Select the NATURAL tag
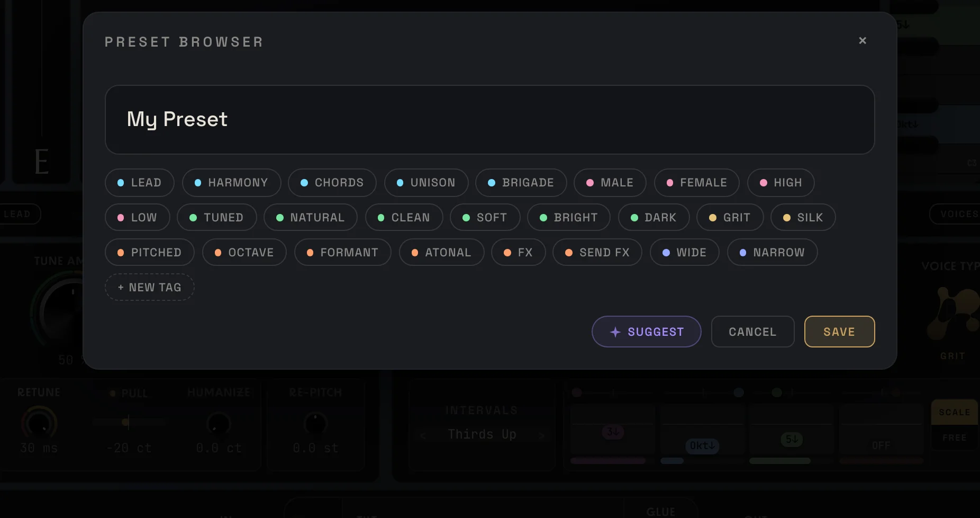The height and width of the screenshot is (518, 980). tap(311, 218)
